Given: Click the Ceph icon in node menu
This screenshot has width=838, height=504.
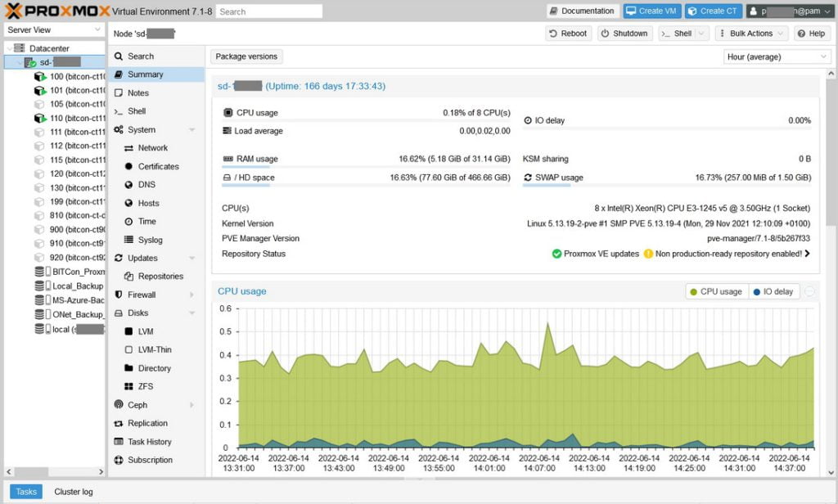Looking at the screenshot, I should [x=119, y=405].
